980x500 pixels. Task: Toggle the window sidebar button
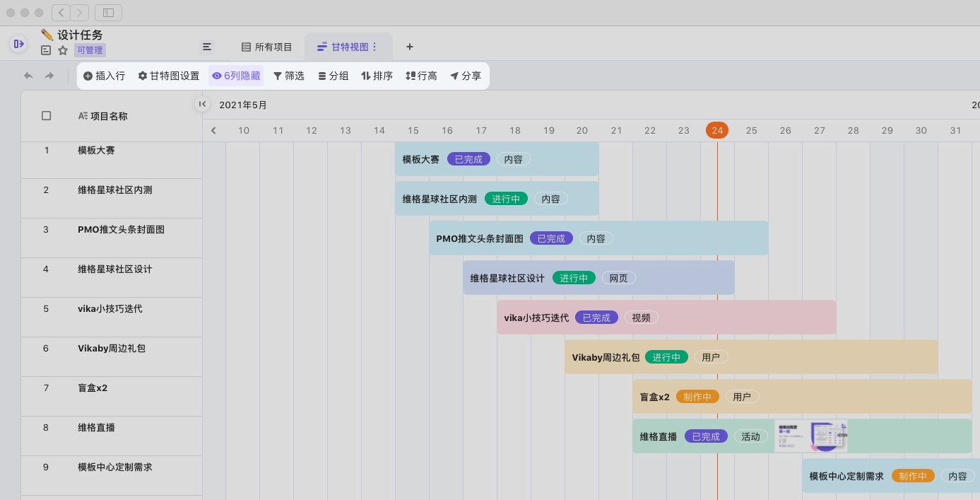coord(108,13)
